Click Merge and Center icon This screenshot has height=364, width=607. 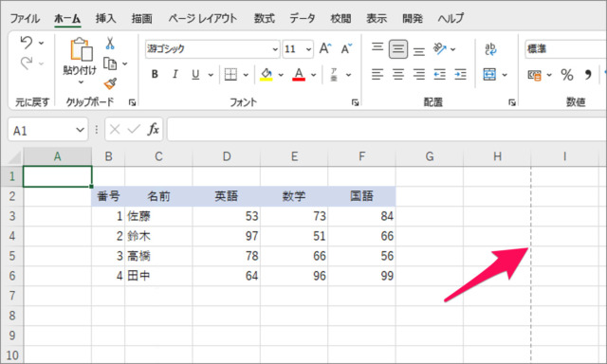(x=489, y=74)
